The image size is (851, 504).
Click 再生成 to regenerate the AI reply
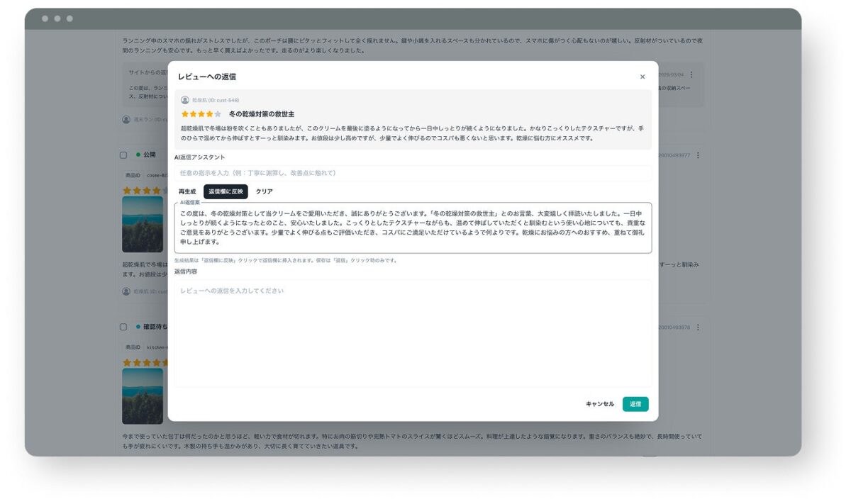pyautogui.click(x=187, y=191)
